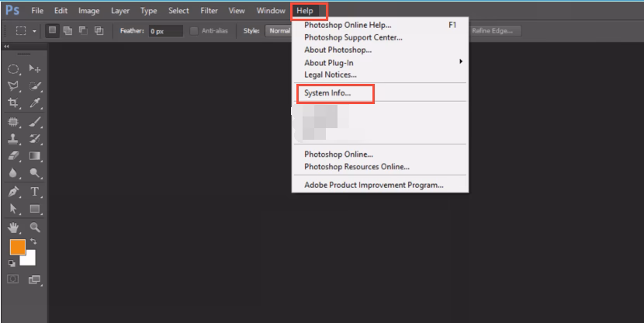
Task: Collapse the tools panel double arrows
Action: [6, 47]
